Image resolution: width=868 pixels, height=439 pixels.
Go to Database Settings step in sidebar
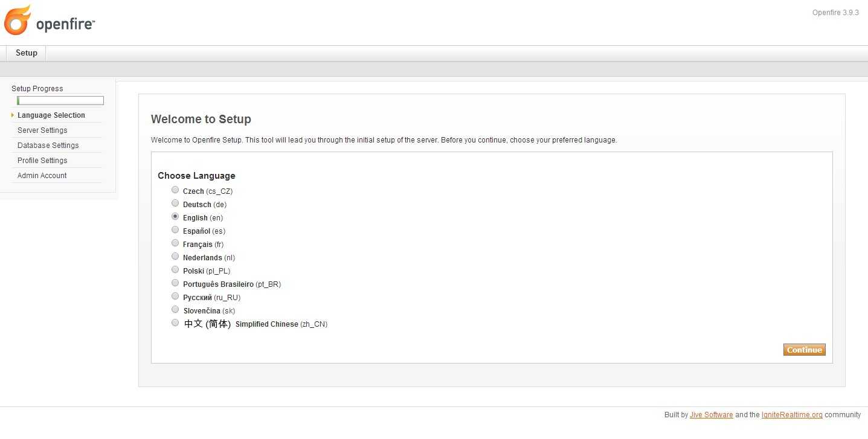pos(48,146)
